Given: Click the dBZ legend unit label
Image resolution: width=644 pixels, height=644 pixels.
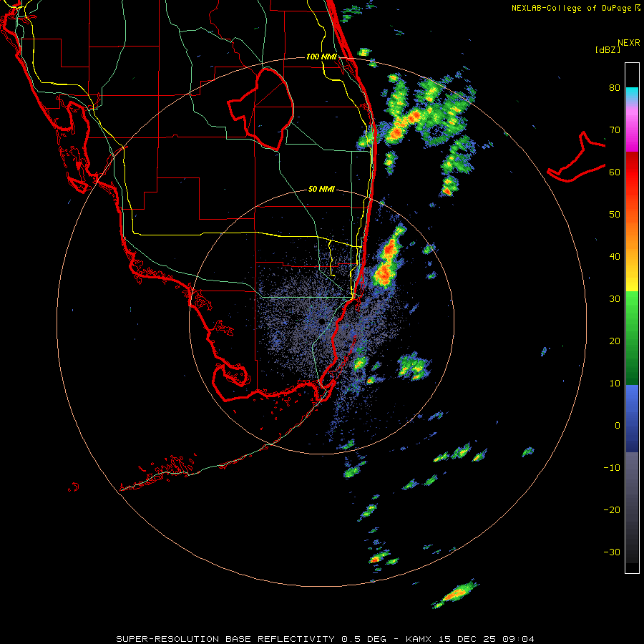Looking at the screenshot, I should tap(608, 49).
